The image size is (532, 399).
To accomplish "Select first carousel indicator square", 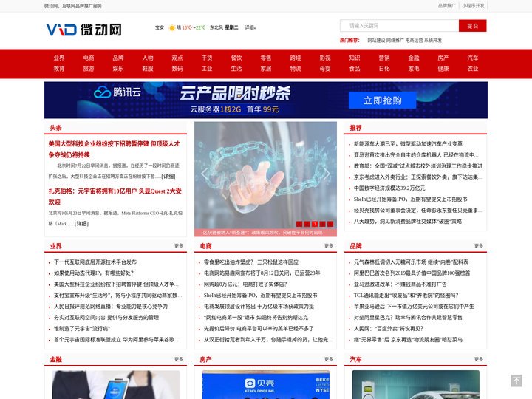I will tap(299, 224).
